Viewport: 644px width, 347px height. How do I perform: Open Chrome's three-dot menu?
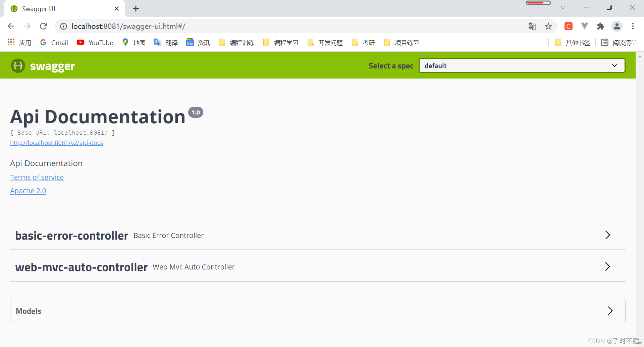click(633, 26)
